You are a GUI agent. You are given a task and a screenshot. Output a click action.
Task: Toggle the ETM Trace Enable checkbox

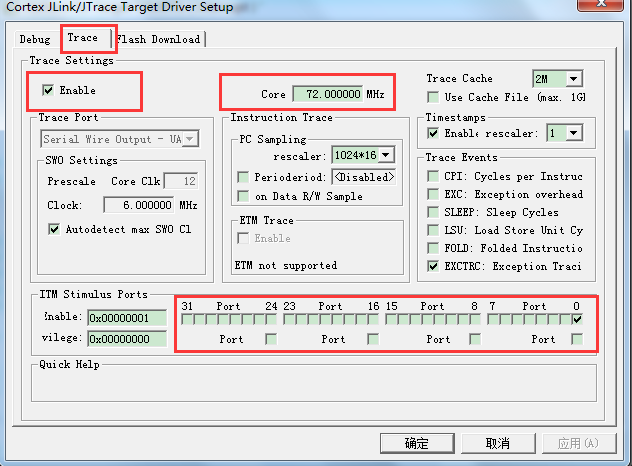[x=243, y=238]
